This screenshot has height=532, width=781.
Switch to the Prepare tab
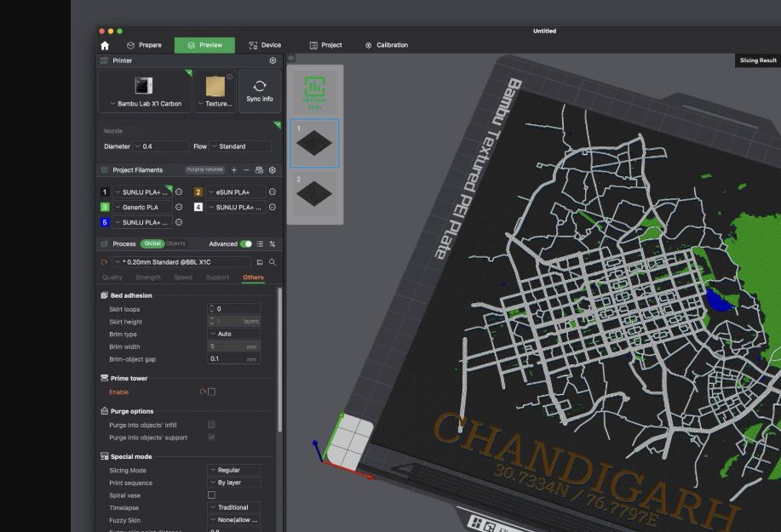coord(145,45)
